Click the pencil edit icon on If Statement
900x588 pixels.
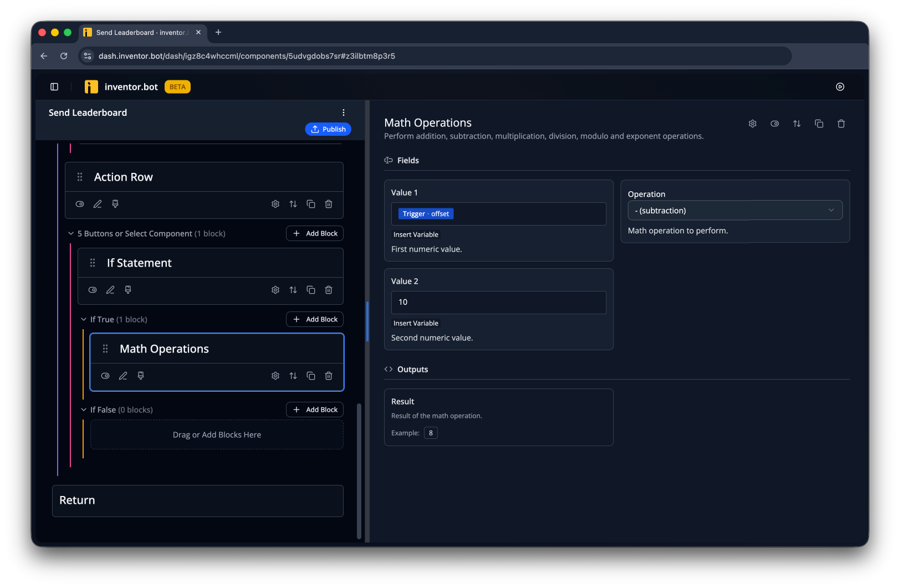pyautogui.click(x=110, y=290)
